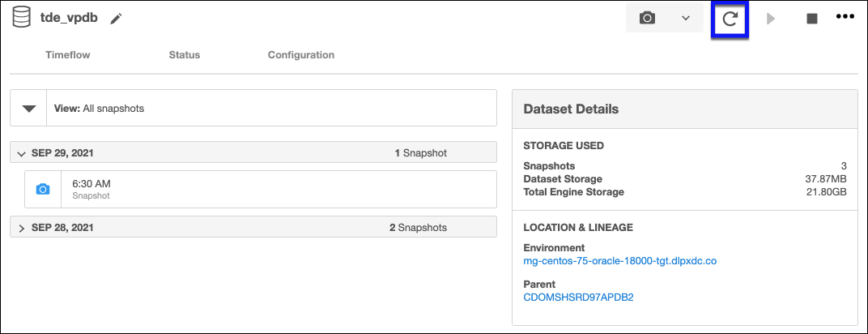Go to the Configuration tab

(x=300, y=55)
